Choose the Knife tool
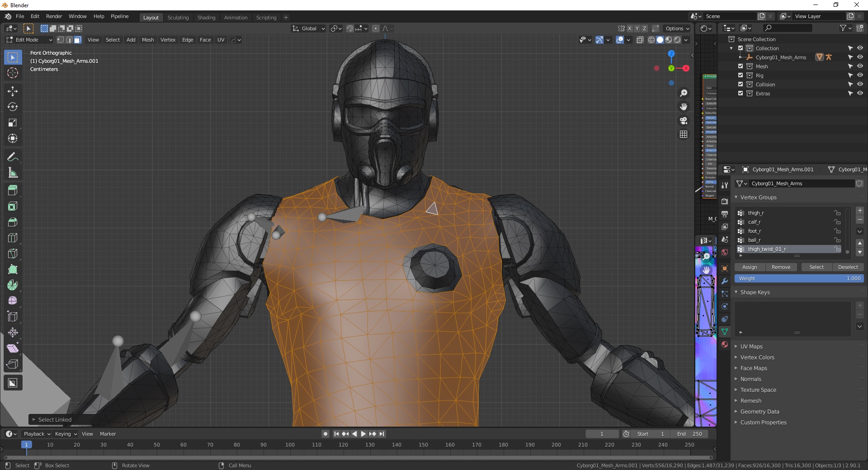Screen dimensions: 868x470 click(13, 254)
